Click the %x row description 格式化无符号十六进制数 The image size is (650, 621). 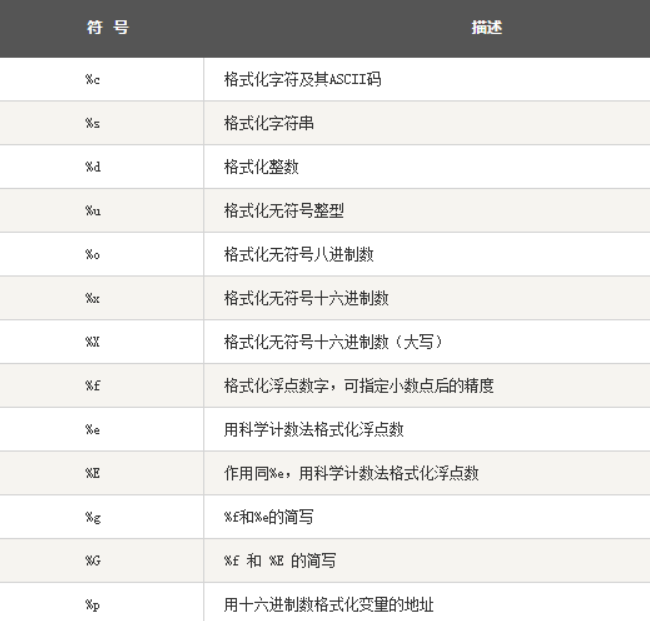point(306,298)
